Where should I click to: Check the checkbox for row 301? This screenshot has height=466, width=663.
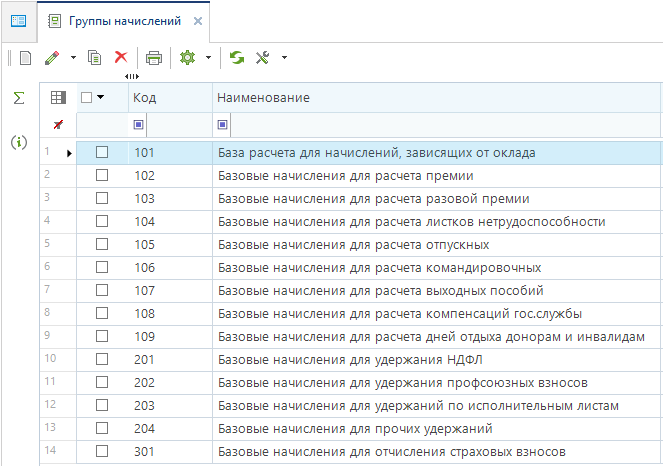pos(102,451)
